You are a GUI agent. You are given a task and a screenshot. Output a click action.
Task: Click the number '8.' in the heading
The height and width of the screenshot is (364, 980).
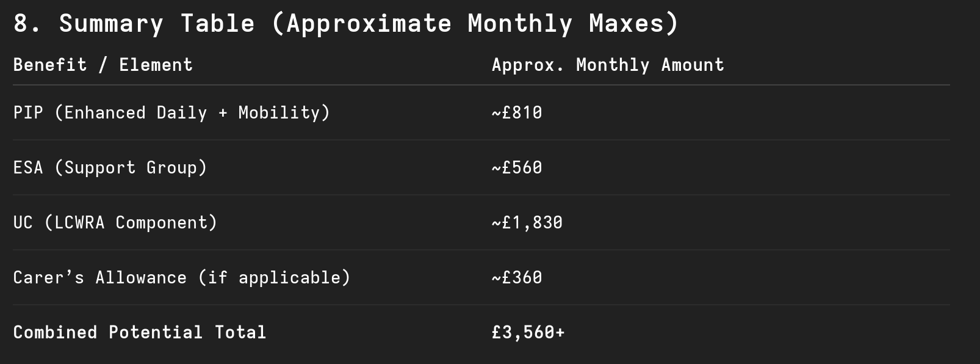point(28,24)
